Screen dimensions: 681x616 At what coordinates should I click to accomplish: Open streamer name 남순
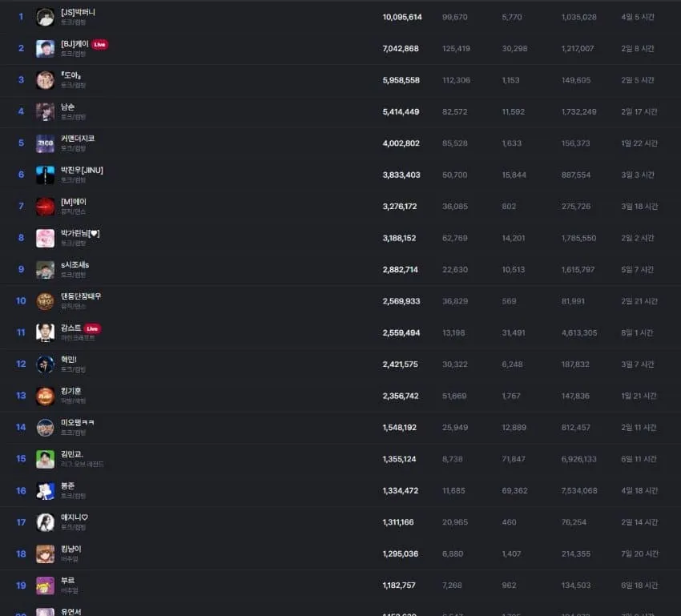[x=68, y=107]
